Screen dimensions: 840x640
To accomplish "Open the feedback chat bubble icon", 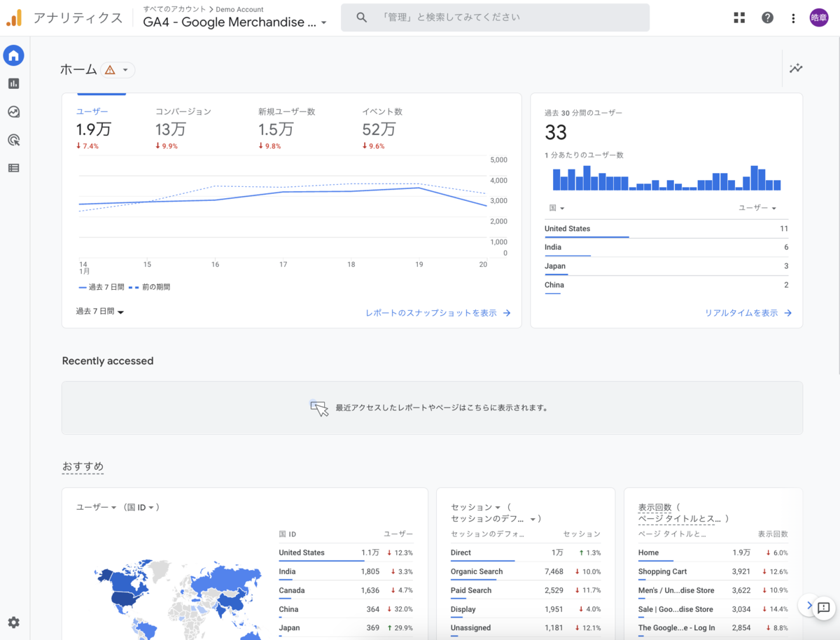I will [x=823, y=607].
